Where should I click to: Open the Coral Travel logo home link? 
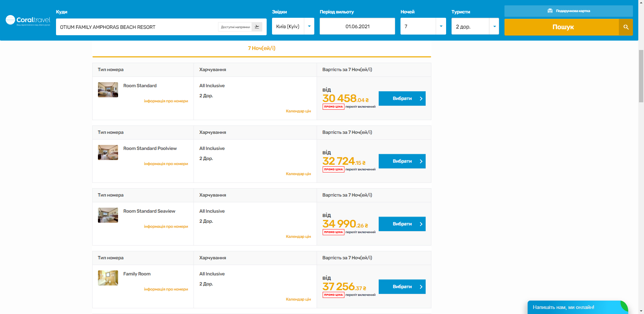click(28, 20)
